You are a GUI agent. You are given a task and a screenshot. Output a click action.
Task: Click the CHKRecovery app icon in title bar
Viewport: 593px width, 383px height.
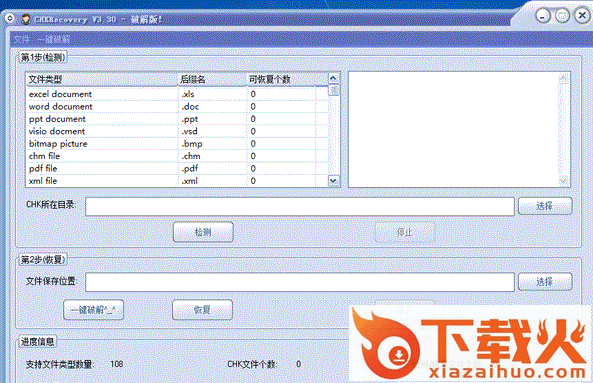26,19
